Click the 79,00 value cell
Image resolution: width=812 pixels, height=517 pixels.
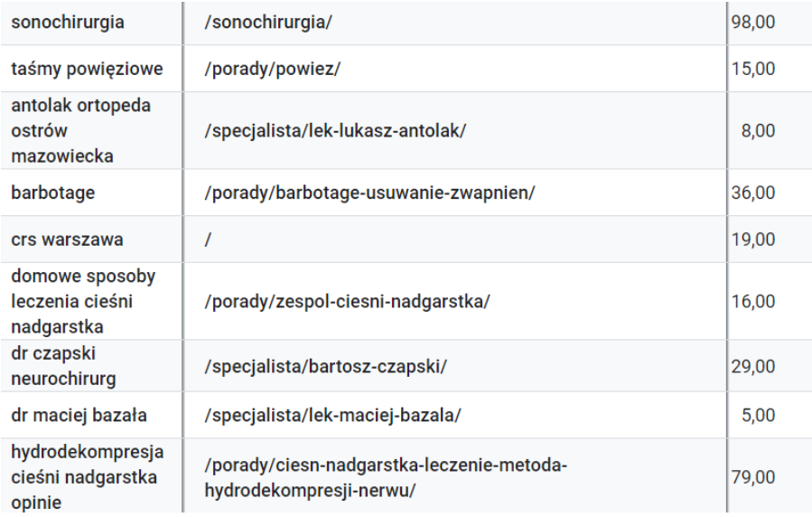coord(752,476)
